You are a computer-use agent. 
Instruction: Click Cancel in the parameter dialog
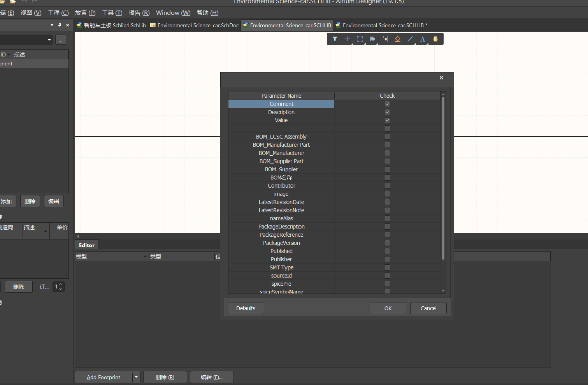point(428,308)
